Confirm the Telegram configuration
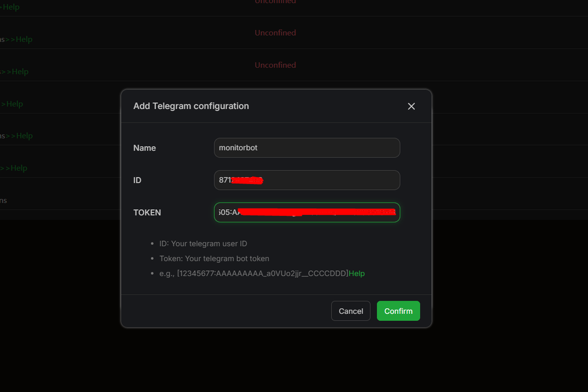Image resolution: width=588 pixels, height=392 pixels. click(x=399, y=311)
